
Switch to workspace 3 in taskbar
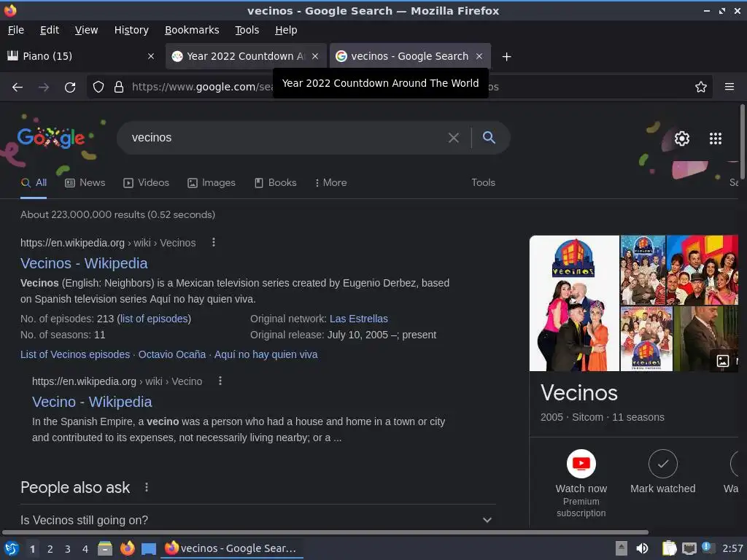point(68,549)
